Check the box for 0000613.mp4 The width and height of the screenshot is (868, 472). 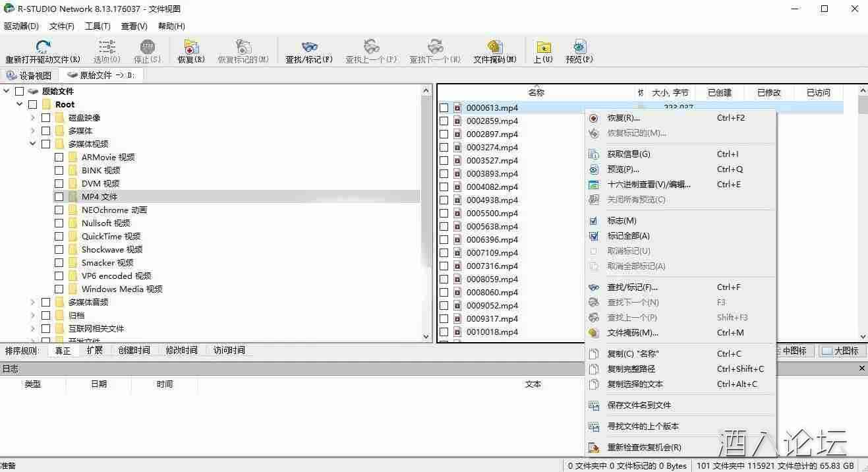(x=444, y=107)
